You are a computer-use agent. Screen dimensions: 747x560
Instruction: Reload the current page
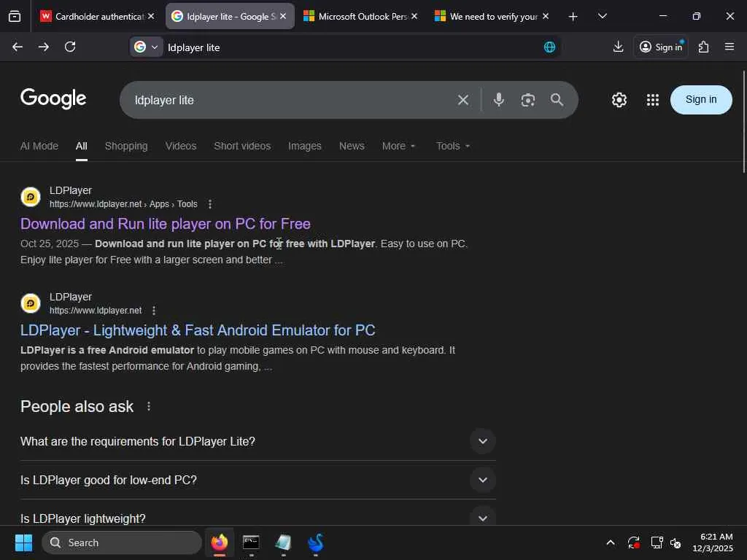[70, 47]
